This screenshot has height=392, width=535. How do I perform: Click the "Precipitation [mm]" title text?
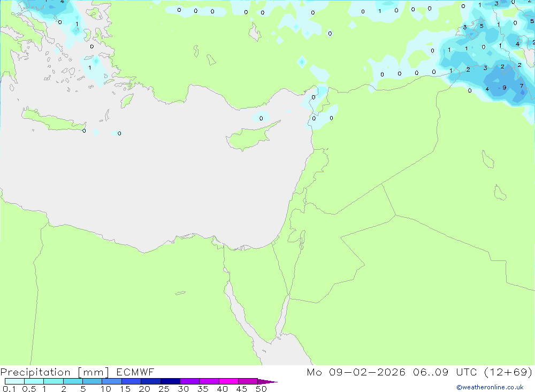[55, 372]
